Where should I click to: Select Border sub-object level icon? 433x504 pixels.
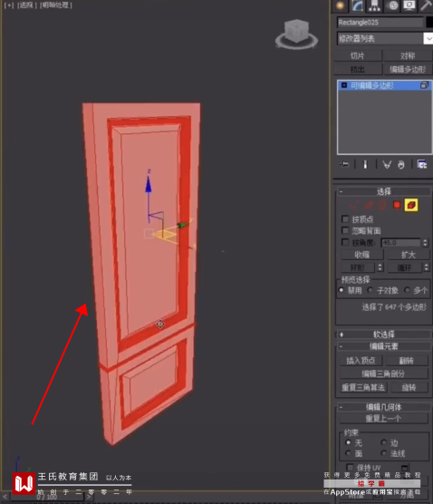pyautogui.click(x=382, y=205)
